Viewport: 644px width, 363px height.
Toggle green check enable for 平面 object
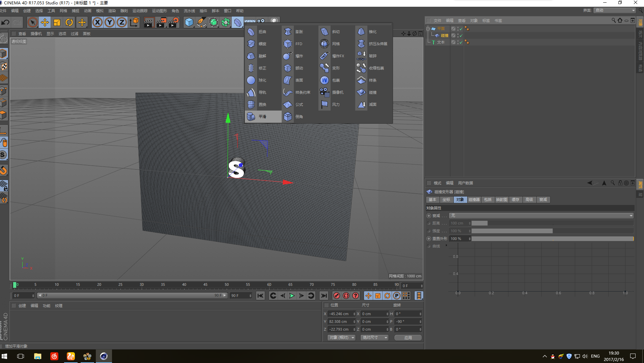point(461,29)
